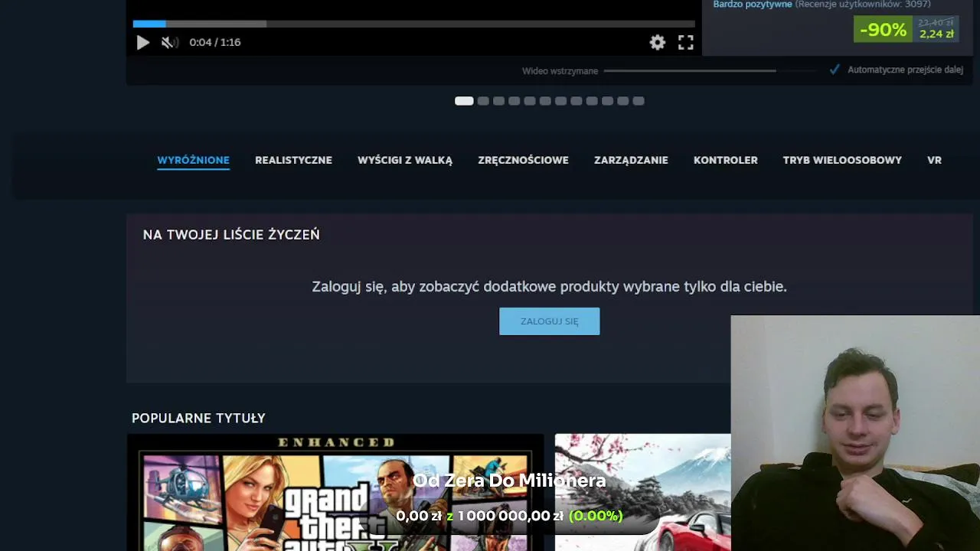
Task: Seek in the video progress bar
Action: pyautogui.click(x=413, y=24)
